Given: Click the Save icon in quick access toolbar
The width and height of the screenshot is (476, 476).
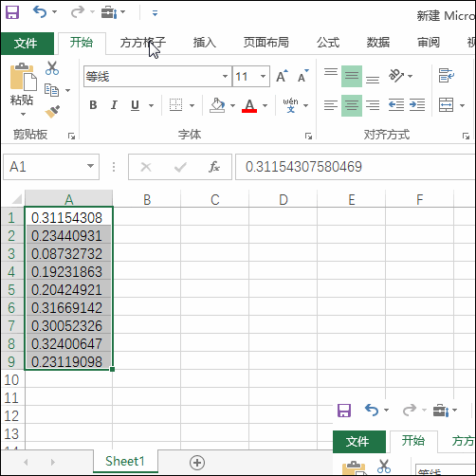Looking at the screenshot, I should pos(12,12).
